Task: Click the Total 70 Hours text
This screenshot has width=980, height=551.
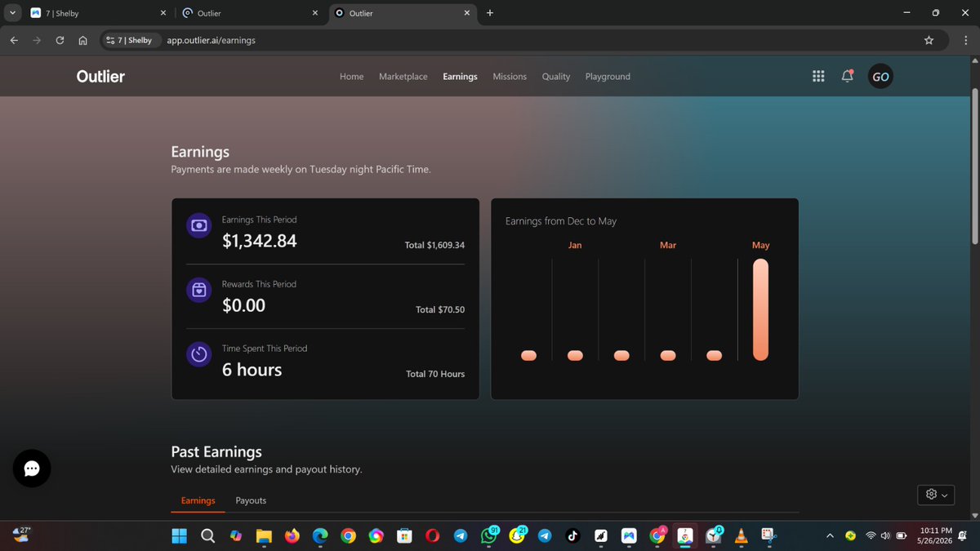Action: click(x=435, y=374)
